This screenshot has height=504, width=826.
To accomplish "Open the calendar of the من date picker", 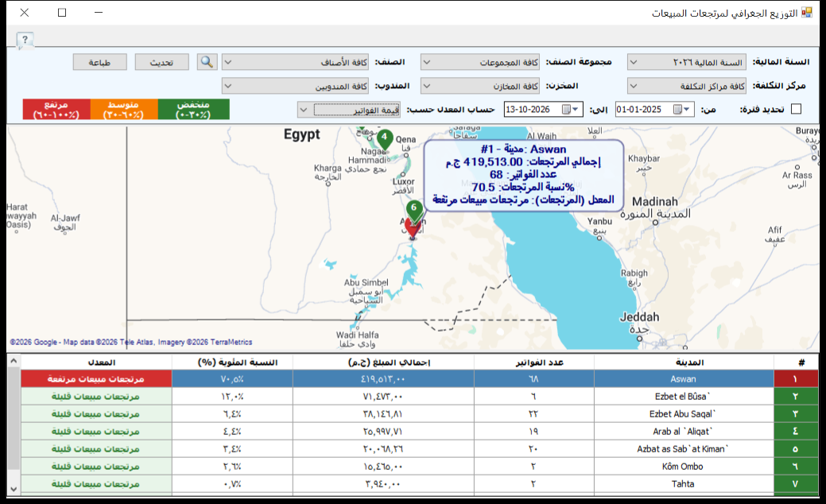I will pos(681,110).
